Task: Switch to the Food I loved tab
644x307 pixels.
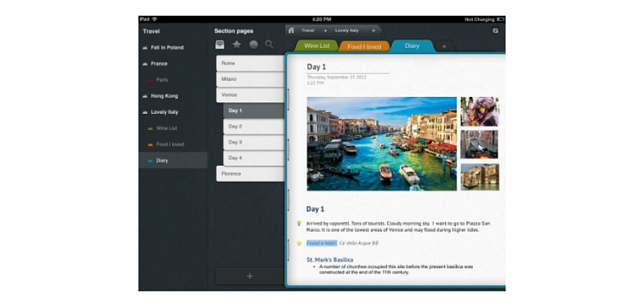Action: click(364, 47)
